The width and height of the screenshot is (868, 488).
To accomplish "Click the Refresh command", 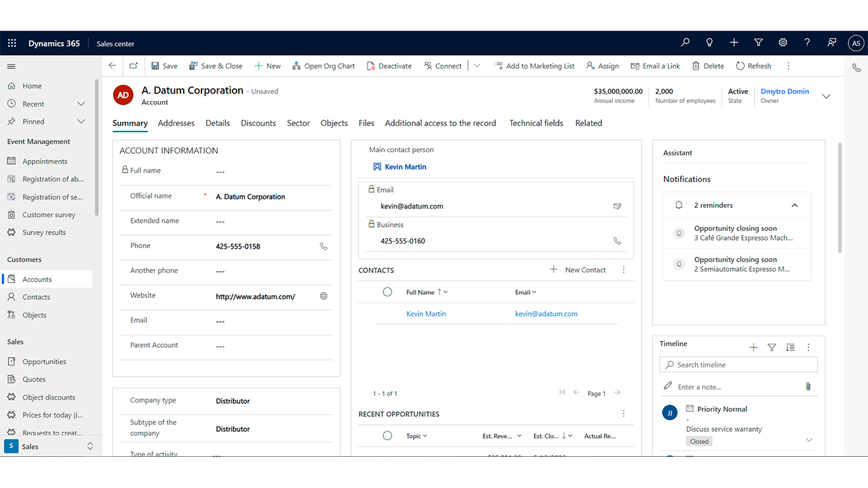I will [753, 66].
